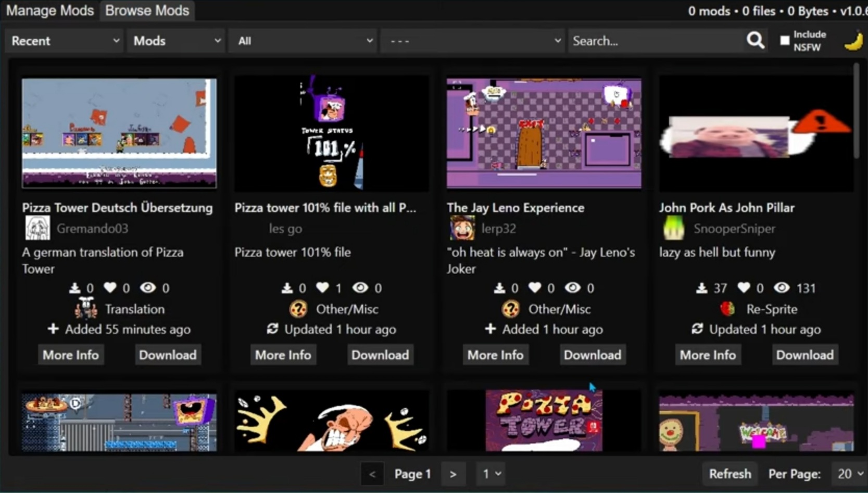Open Pizza tower 101% file thumbnail
The height and width of the screenshot is (493, 868).
click(332, 133)
